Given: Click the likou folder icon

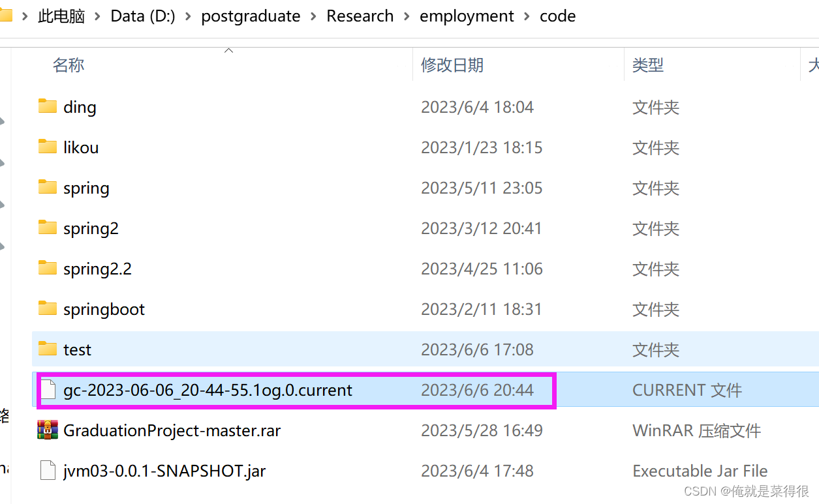Looking at the screenshot, I should (x=48, y=147).
